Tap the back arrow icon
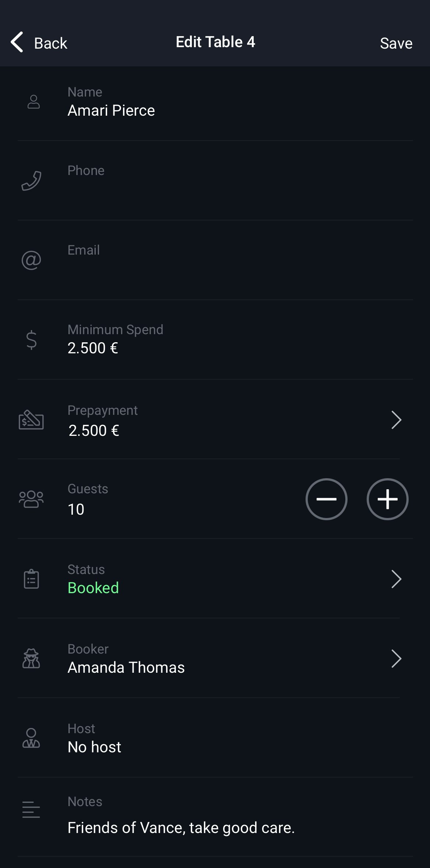Viewport: 430px width, 868px height. [x=17, y=42]
